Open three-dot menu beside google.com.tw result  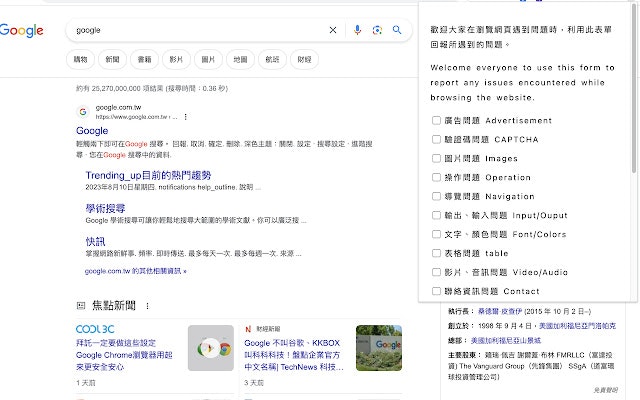coord(186,117)
